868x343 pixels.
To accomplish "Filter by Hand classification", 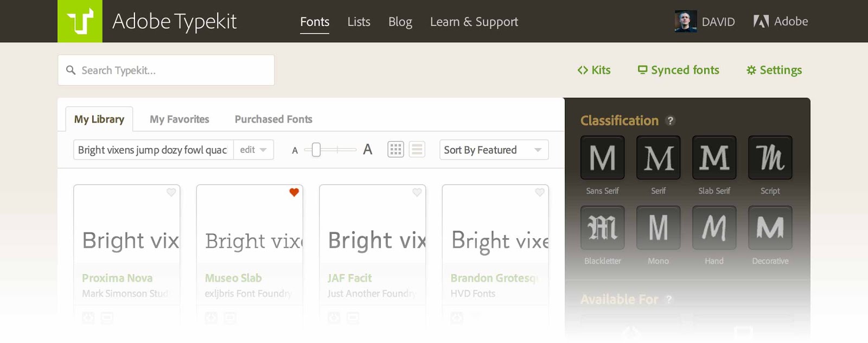I will point(714,227).
